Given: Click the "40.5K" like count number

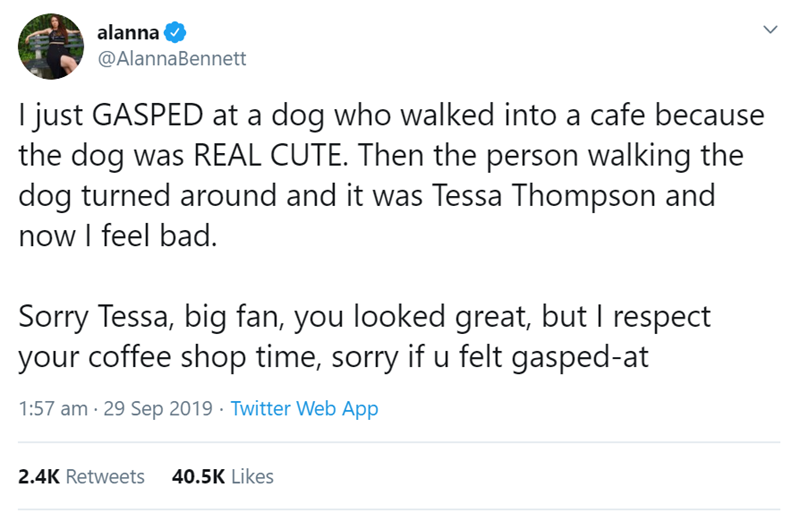Looking at the screenshot, I should pos(199,477).
